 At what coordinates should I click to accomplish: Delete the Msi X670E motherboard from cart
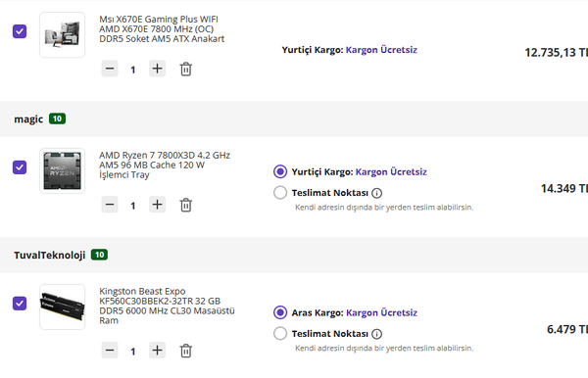pyautogui.click(x=185, y=69)
